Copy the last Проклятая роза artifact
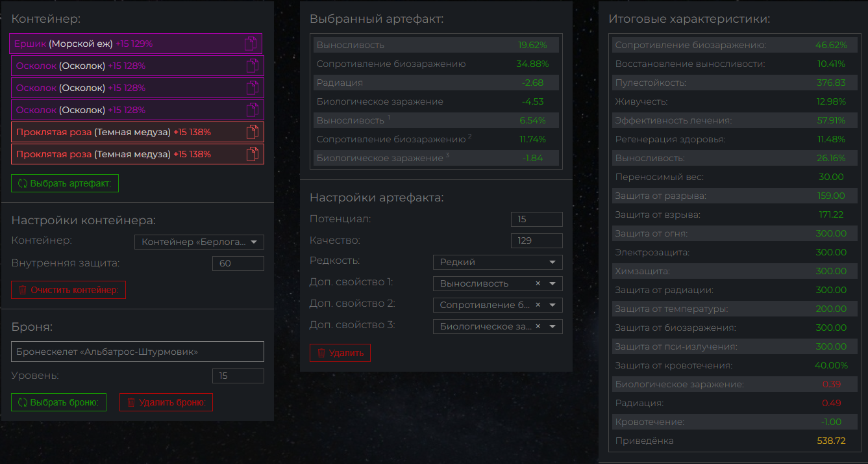This screenshot has width=868, height=464. (253, 155)
